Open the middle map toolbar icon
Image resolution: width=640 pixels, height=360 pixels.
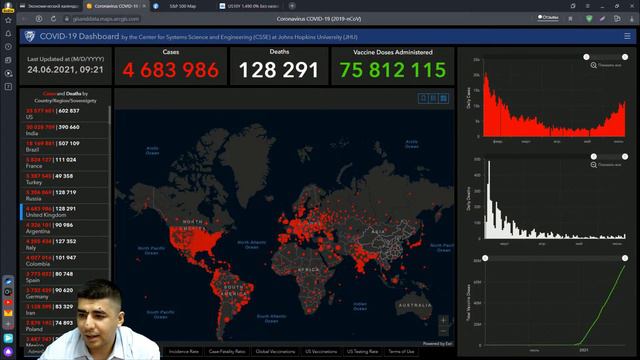click(433, 98)
